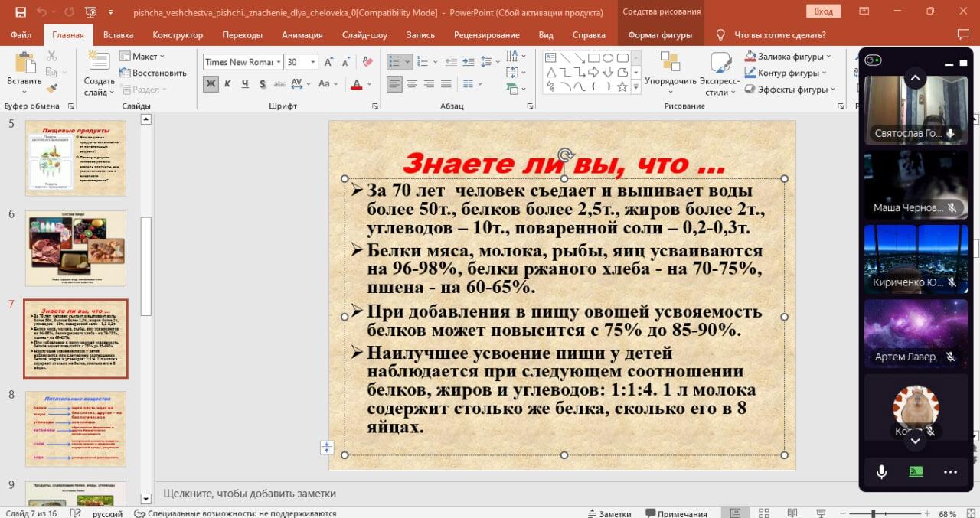Open the font name dropdown
This screenshot has height=518, width=980.
279,62
